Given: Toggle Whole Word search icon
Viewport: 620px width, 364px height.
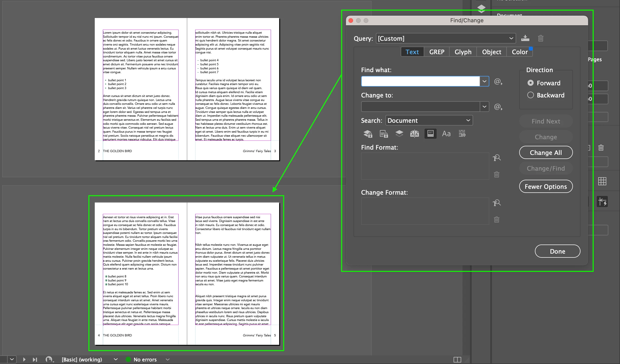Looking at the screenshot, I should pyautogui.click(x=462, y=134).
